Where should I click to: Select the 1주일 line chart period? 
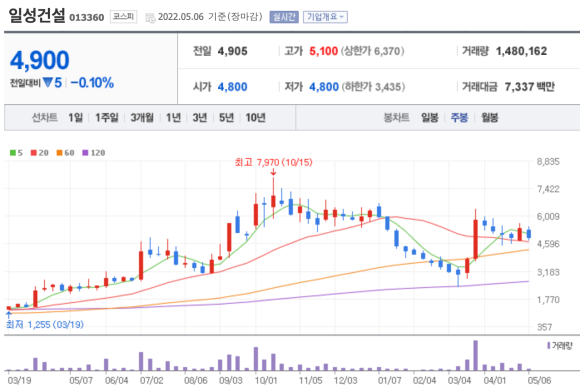click(x=107, y=118)
